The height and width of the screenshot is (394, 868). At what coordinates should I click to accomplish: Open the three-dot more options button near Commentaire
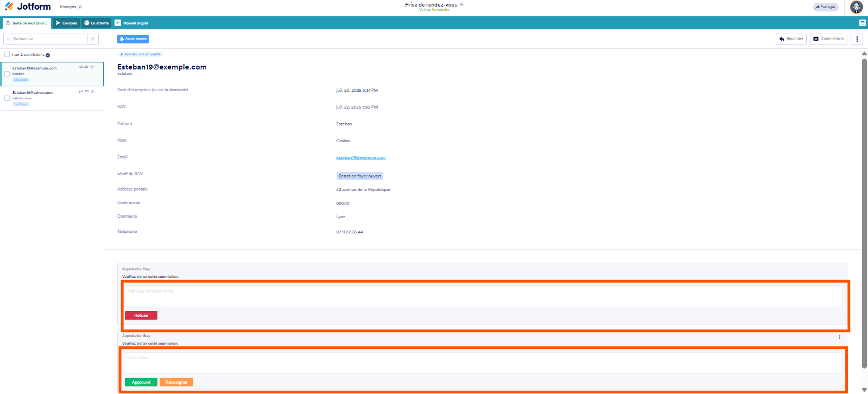857,39
